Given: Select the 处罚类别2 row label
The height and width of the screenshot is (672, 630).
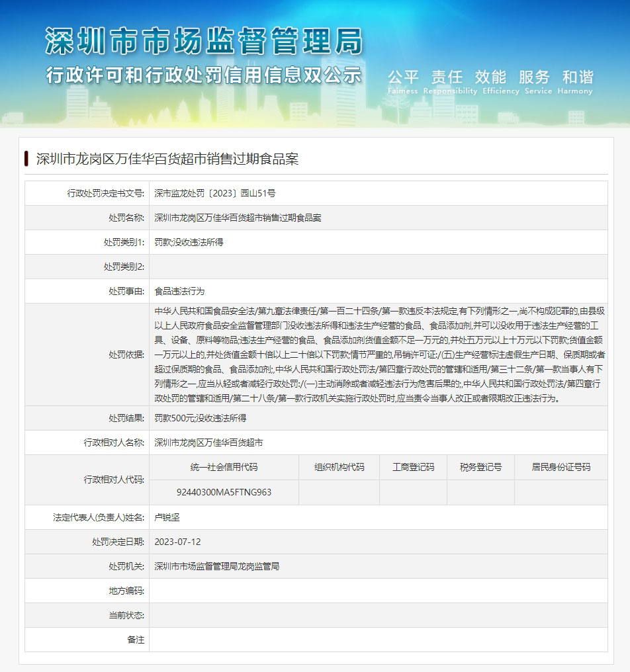Looking at the screenshot, I should point(124,267).
